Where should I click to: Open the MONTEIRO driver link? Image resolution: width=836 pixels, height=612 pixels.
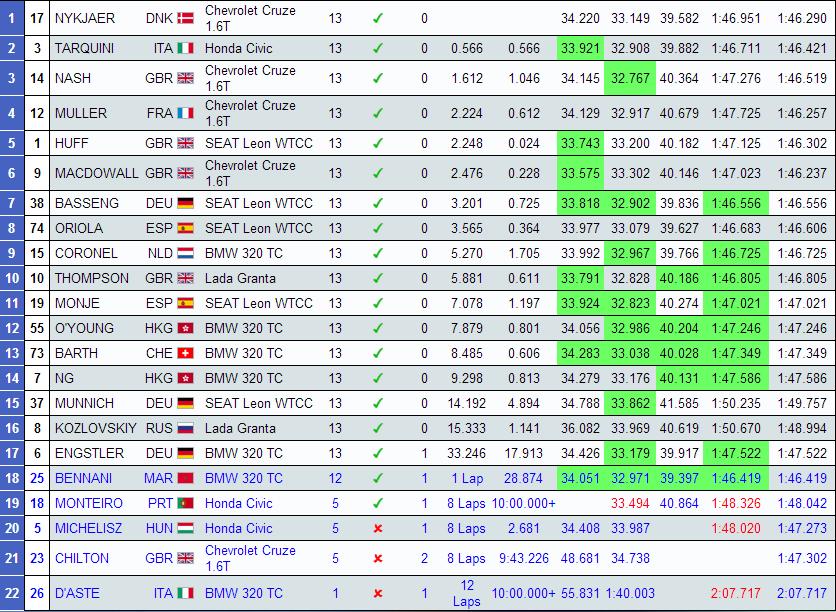coord(89,503)
